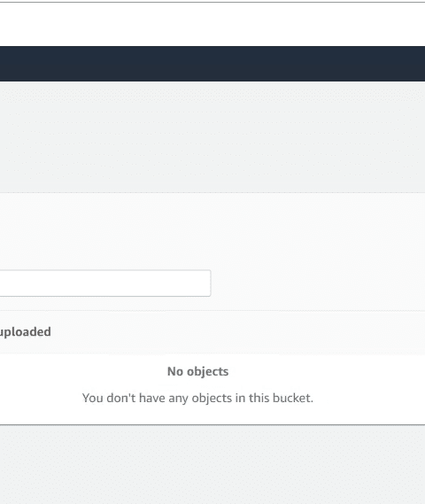Sort by the Last uploaded column header
Screen dimensions: 425x504
pyautogui.click(x=25, y=332)
